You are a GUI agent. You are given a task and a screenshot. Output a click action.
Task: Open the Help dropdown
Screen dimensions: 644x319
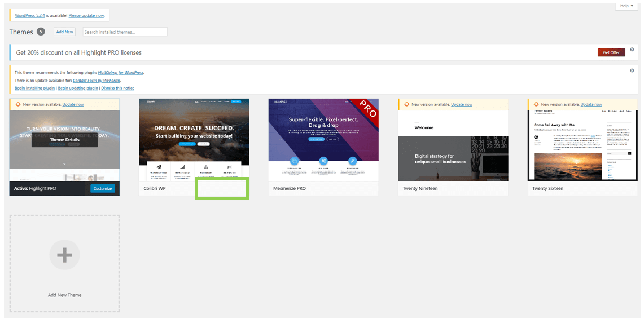pos(627,6)
